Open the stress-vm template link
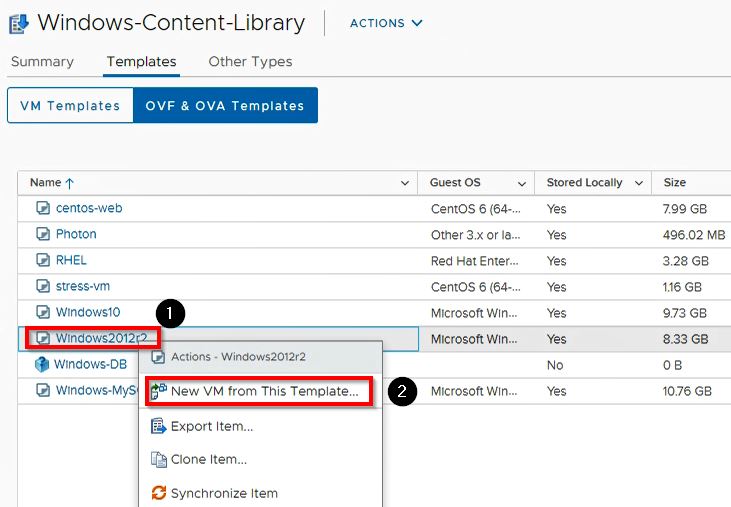 83,286
